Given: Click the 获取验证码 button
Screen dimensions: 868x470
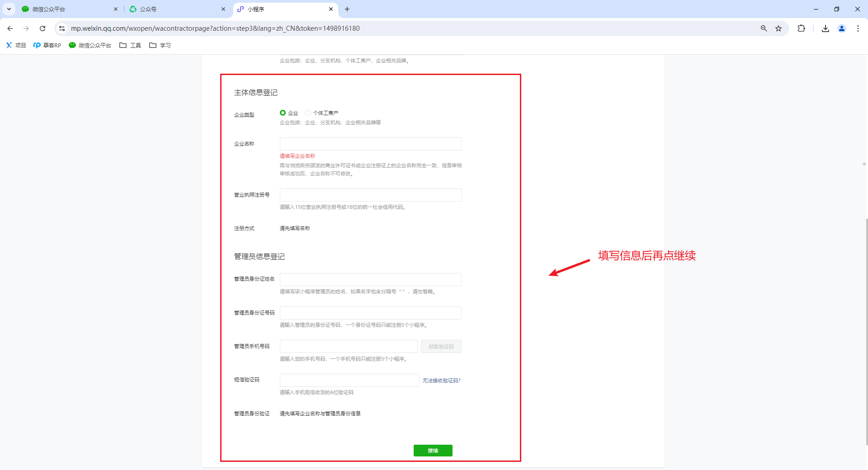Looking at the screenshot, I should [x=441, y=346].
